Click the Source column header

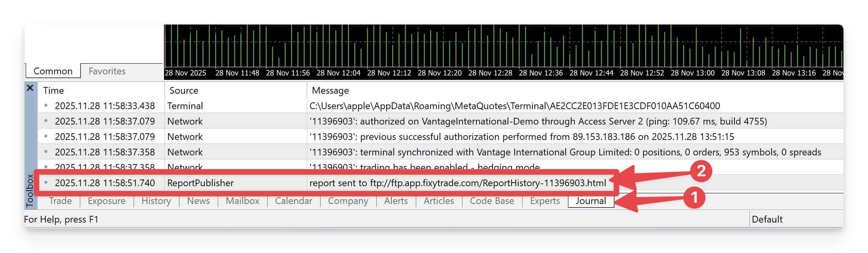(x=184, y=91)
